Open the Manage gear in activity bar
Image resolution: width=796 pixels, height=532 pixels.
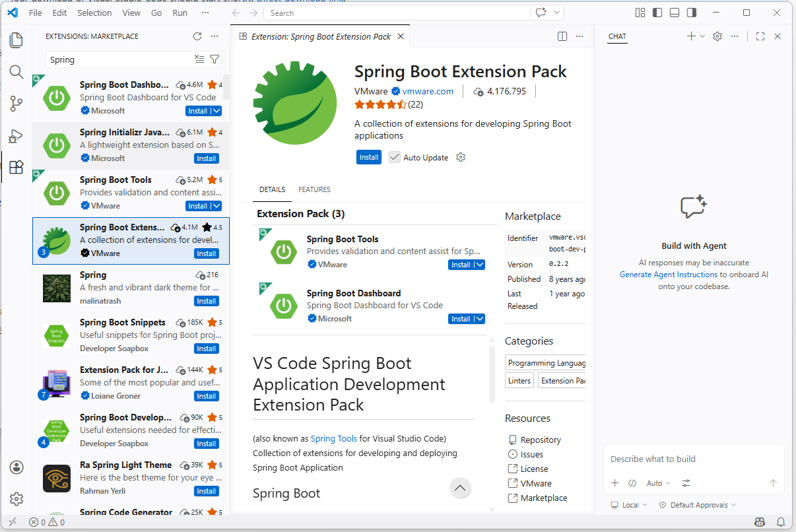point(17,499)
